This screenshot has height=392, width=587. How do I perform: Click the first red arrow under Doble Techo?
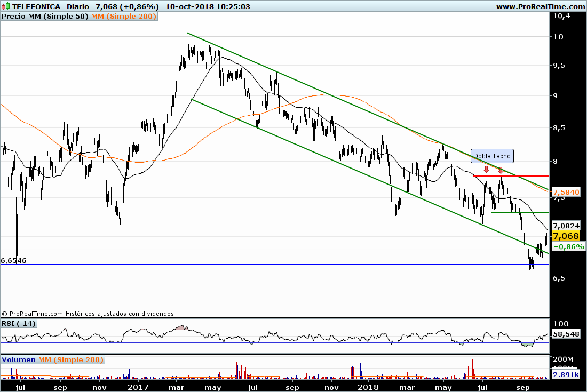(486, 170)
